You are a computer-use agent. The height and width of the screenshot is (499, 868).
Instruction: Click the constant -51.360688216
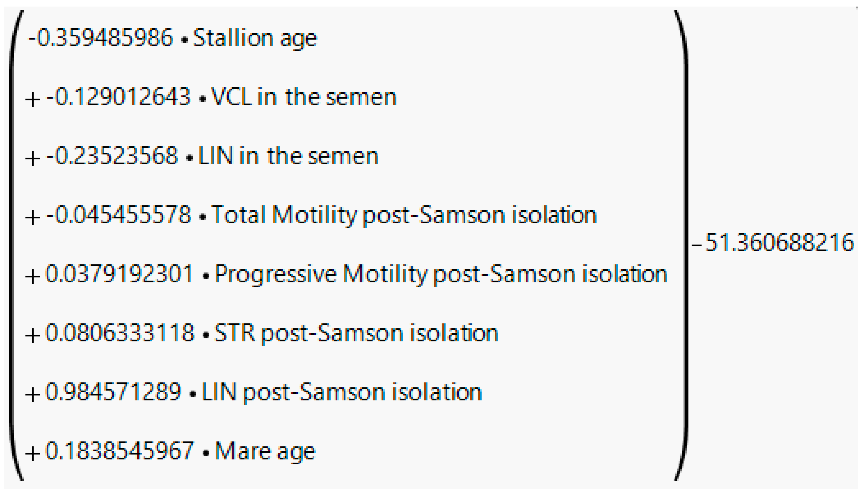pyautogui.click(x=772, y=243)
